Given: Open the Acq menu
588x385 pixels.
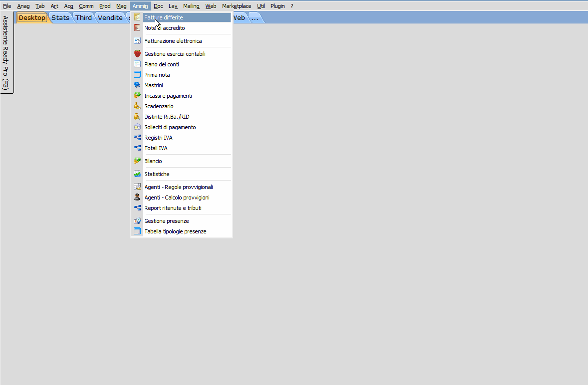Looking at the screenshot, I should 68,6.
